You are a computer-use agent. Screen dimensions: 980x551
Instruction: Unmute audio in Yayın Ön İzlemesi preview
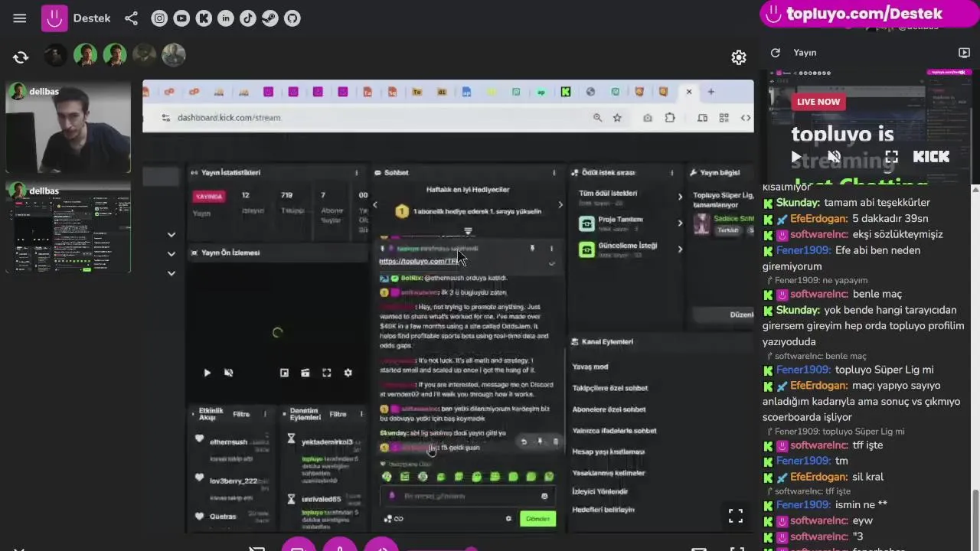click(x=228, y=373)
